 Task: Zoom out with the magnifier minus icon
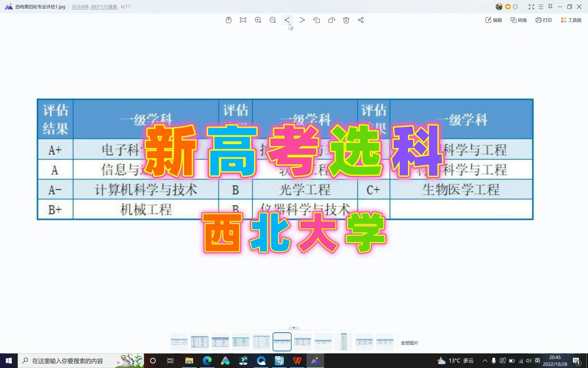coord(273,20)
